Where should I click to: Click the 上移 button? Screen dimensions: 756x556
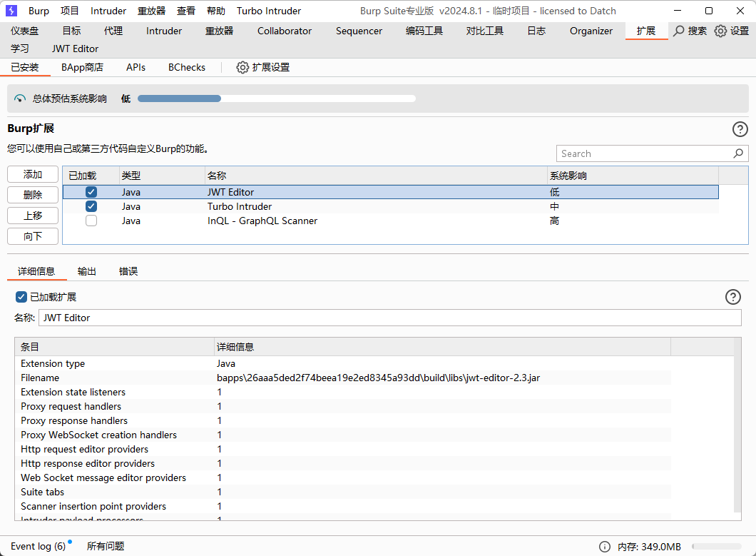tap(33, 216)
